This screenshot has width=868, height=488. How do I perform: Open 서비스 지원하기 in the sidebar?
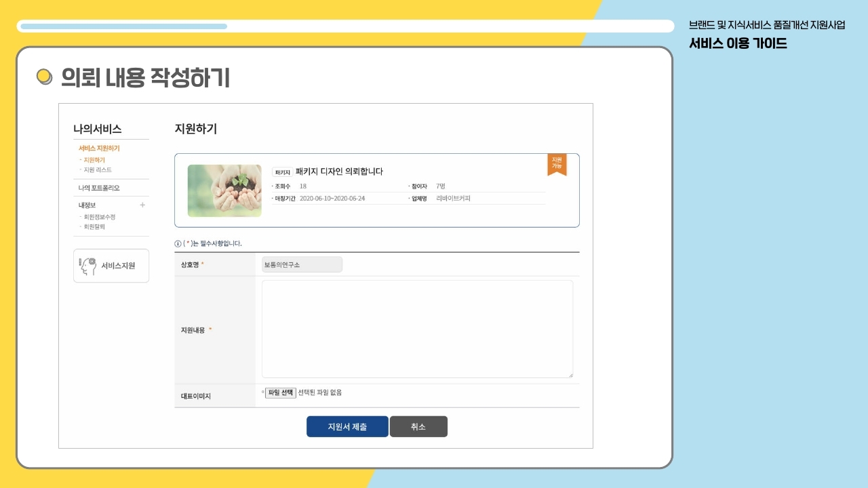pyautogui.click(x=99, y=148)
